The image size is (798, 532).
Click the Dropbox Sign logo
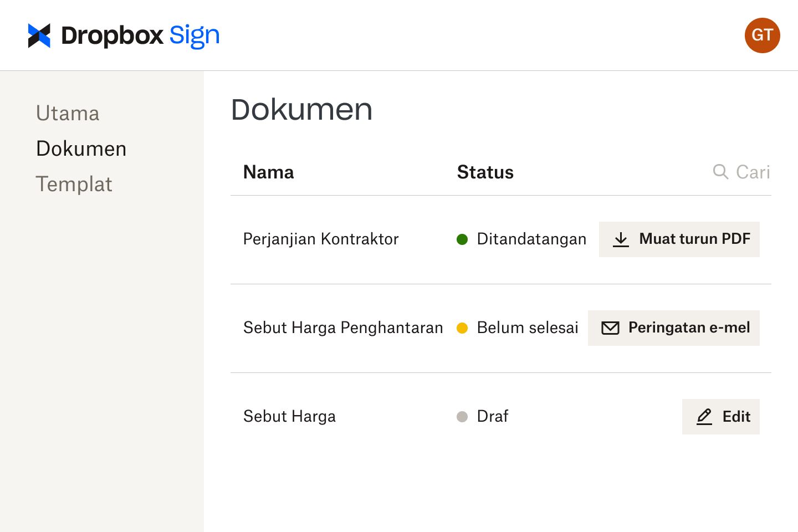[x=123, y=35]
